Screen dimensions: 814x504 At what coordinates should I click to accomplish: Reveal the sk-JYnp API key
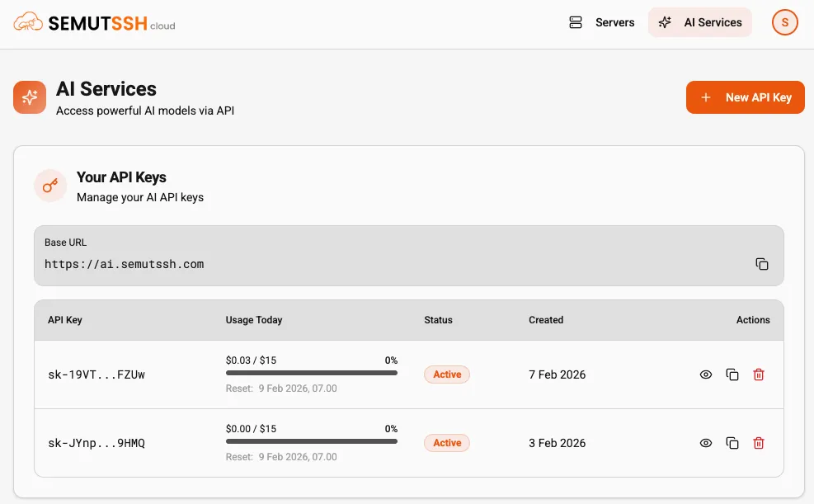(x=706, y=443)
